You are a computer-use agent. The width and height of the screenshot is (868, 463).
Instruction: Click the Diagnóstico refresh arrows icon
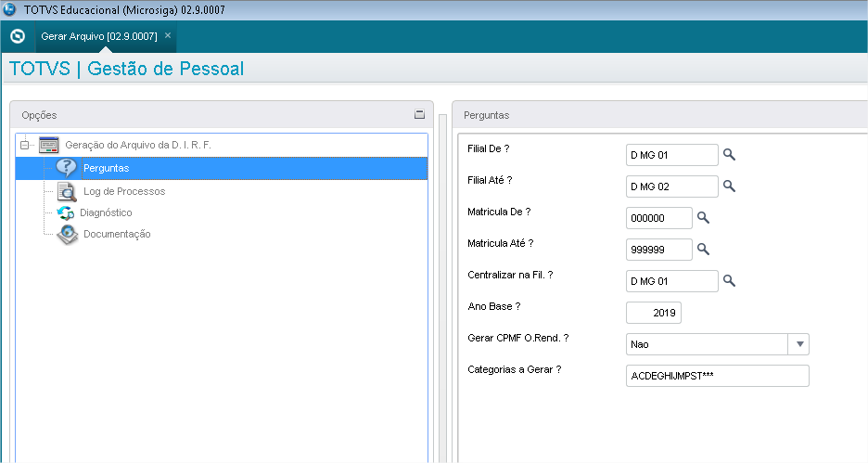click(x=65, y=212)
